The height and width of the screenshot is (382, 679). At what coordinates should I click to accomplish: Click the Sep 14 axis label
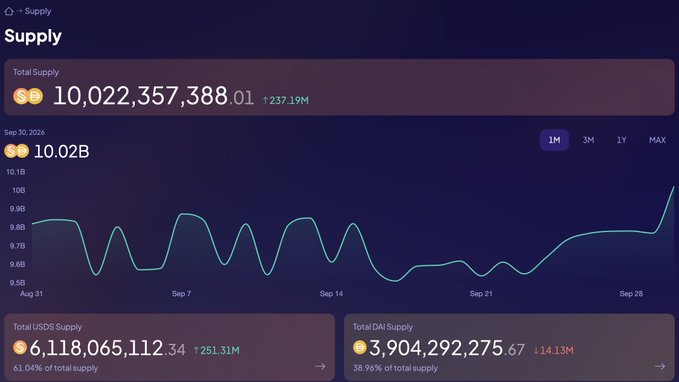click(331, 294)
